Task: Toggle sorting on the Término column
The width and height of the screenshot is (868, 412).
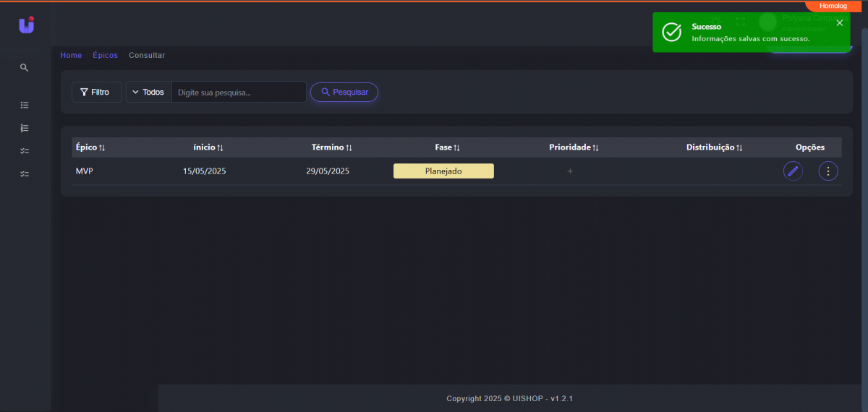Action: pos(331,147)
